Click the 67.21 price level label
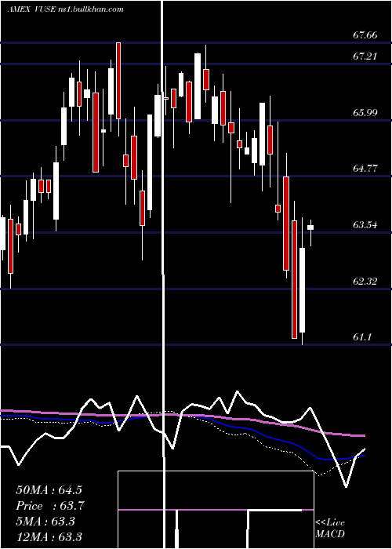The height and width of the screenshot is (549, 392). pos(365,56)
